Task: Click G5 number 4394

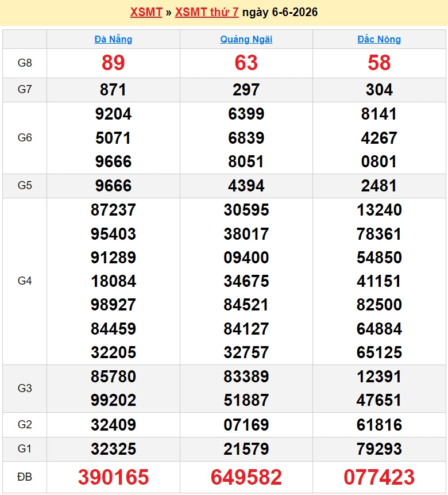Action: [246, 186]
